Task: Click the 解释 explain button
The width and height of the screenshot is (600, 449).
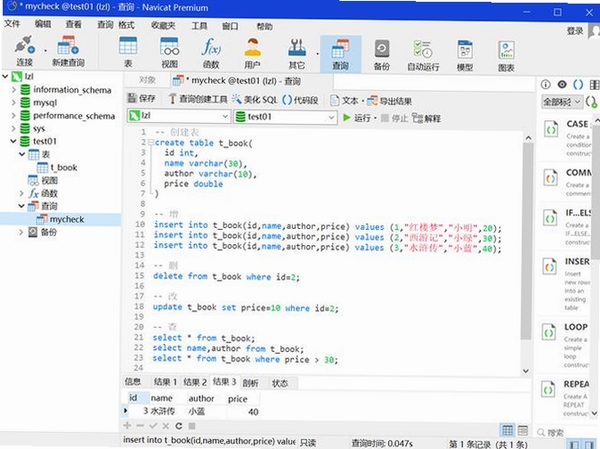Action: point(426,118)
